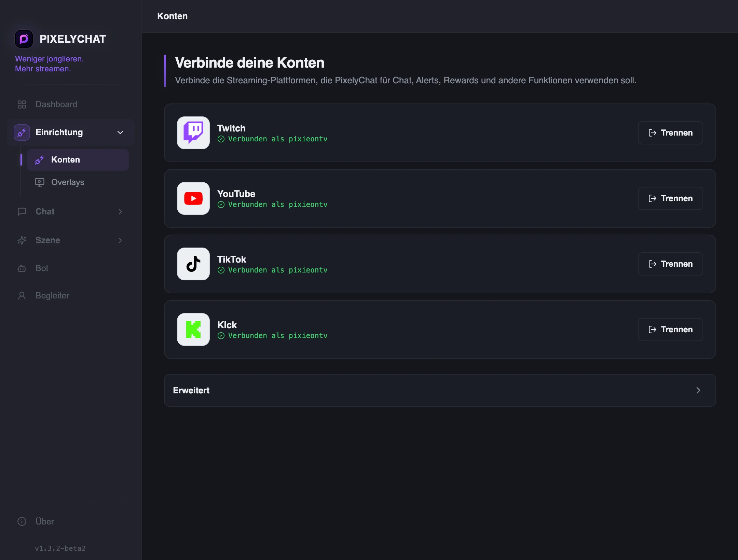Click the TikTok platform logo

point(193,264)
